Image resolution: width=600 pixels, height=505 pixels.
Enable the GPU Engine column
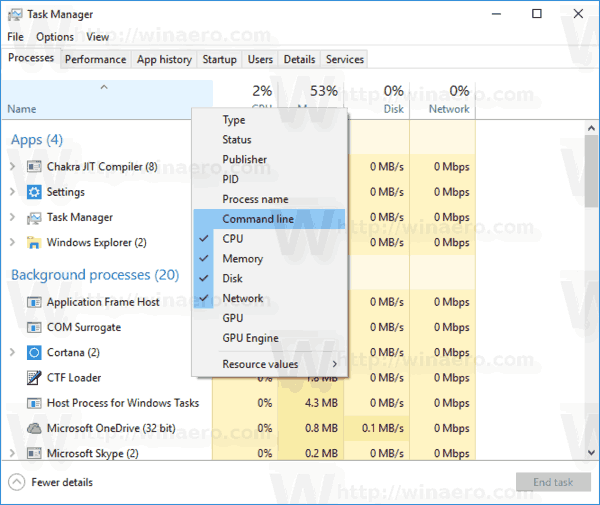270,338
